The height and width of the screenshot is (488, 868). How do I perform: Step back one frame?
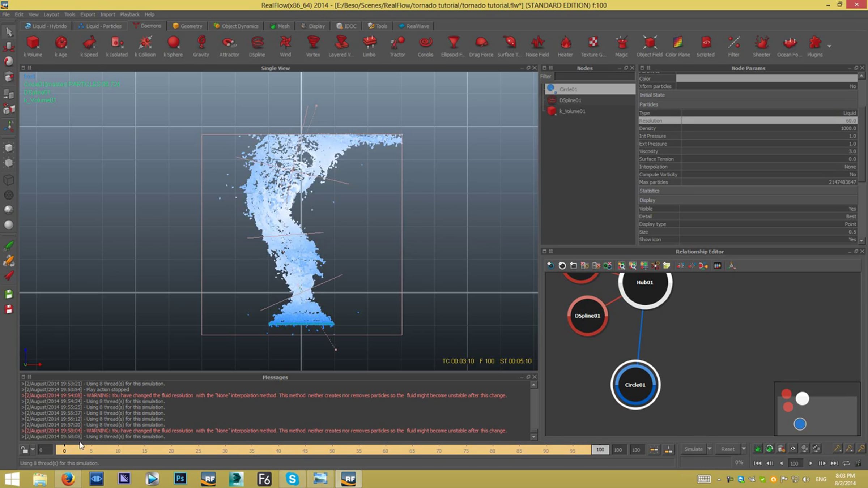pyautogui.click(x=770, y=463)
